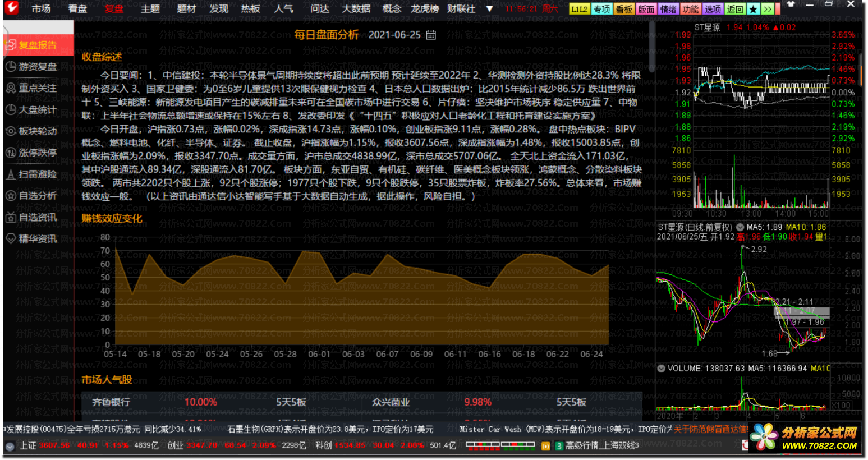Screen dimensions: 868x460
Task: Click the yellow L1L2 toolbar button
Action: coord(579,9)
